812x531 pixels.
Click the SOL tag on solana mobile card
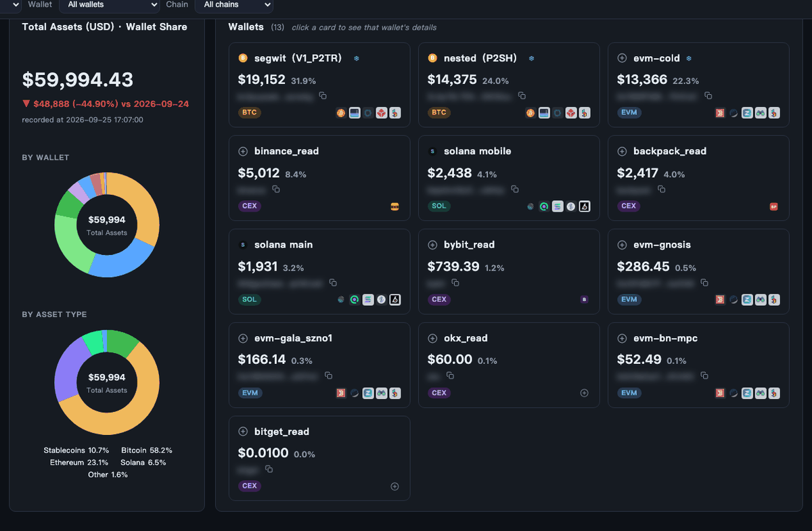[x=439, y=206]
